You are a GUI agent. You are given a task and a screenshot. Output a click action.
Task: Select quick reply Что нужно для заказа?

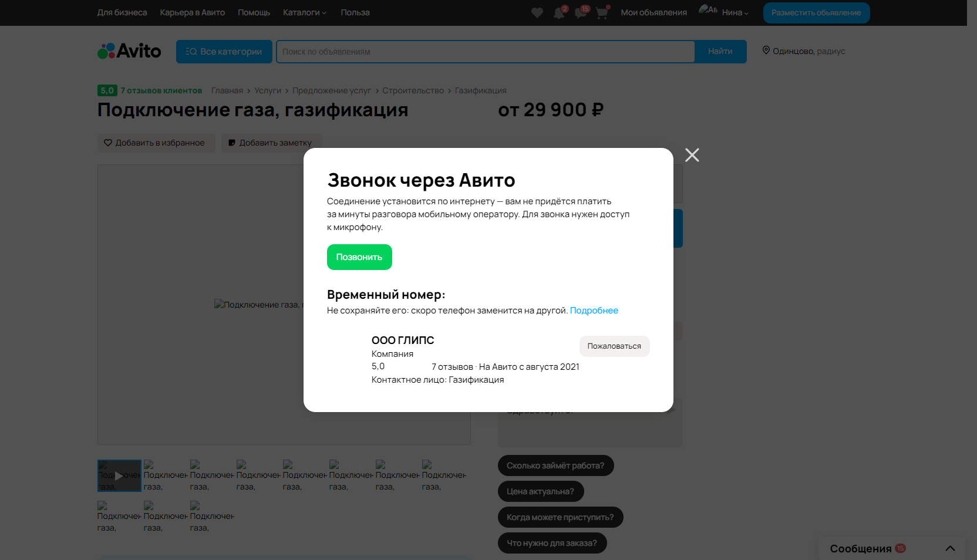(552, 543)
